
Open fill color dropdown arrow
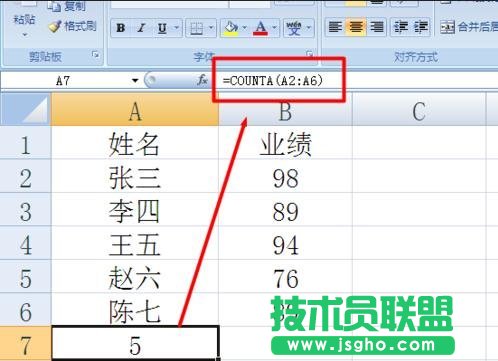245,28
